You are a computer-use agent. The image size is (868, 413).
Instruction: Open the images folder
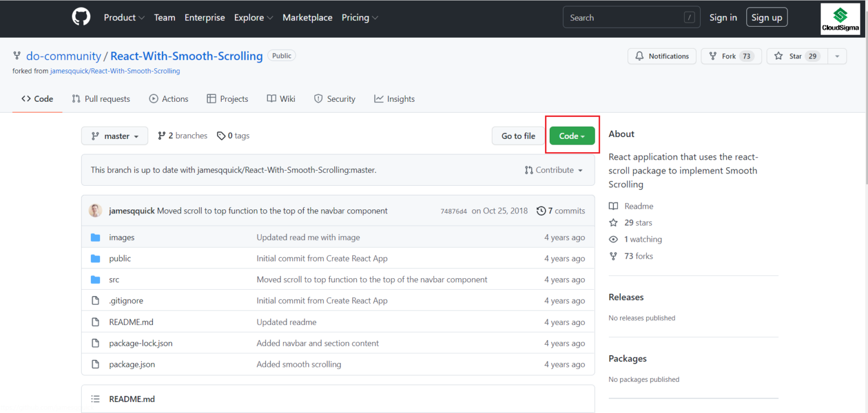tap(122, 238)
